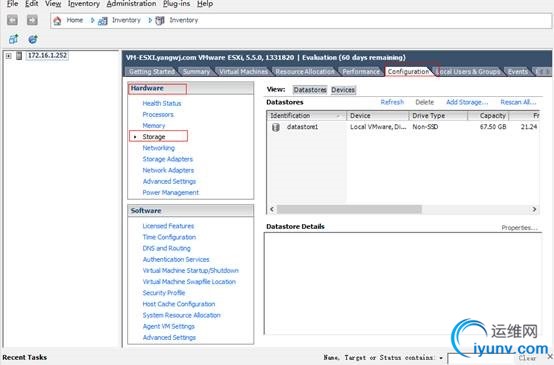Open the File menu
The image size is (554, 365).
(13, 4)
